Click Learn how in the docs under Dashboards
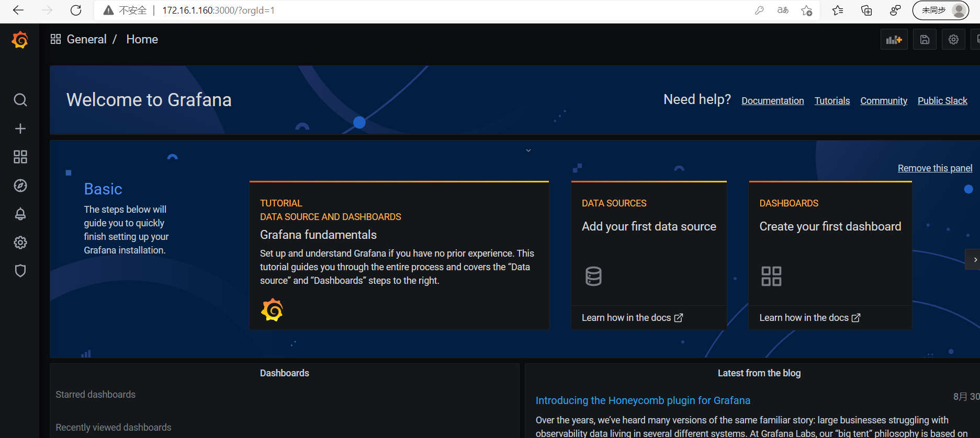Image resolution: width=980 pixels, height=438 pixels. pyautogui.click(x=810, y=318)
